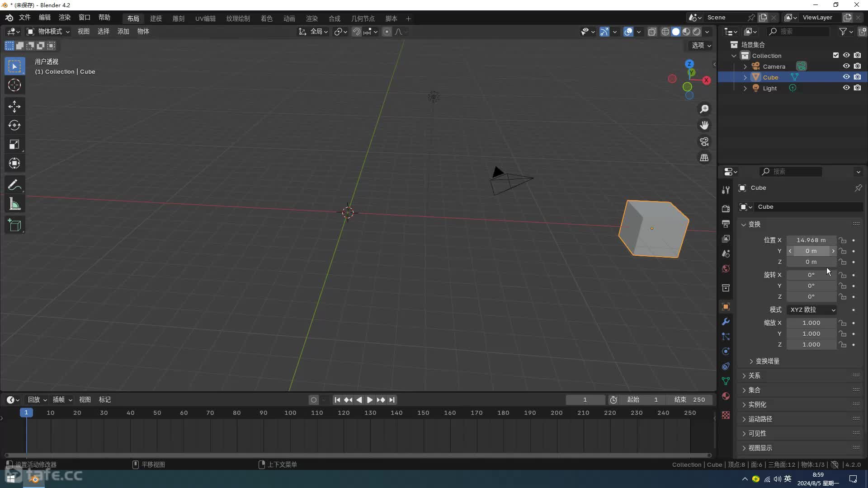Open the 文件 menu
This screenshot has height=488, width=868.
click(24, 17)
